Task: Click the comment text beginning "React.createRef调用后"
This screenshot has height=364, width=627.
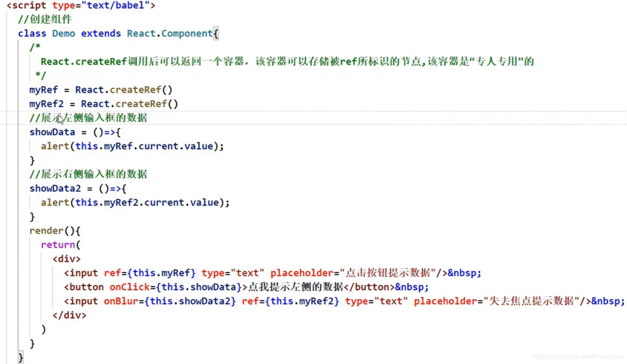Action: pos(287,62)
